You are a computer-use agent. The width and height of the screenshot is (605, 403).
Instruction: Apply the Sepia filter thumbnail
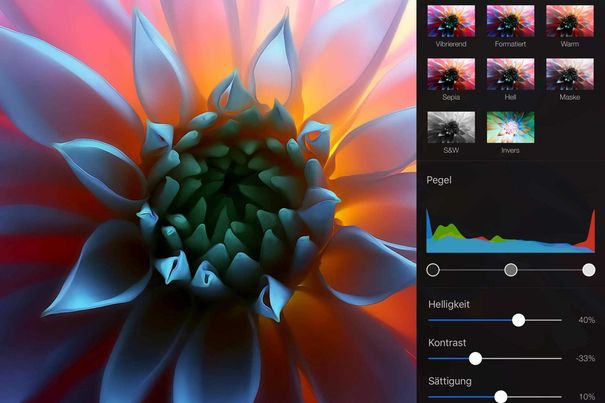(451, 74)
